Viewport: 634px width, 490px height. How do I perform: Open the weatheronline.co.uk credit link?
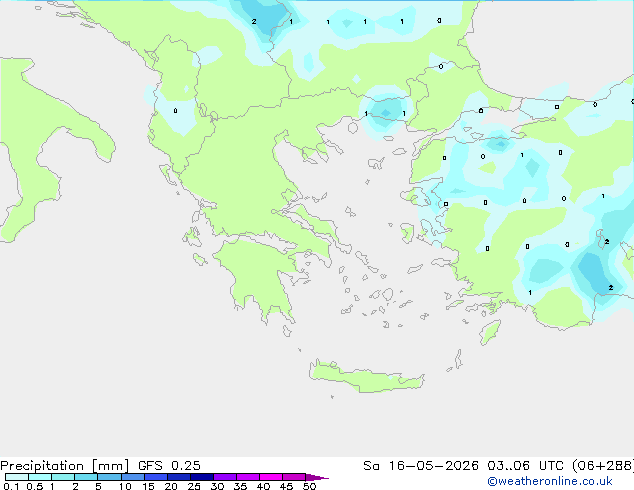click(x=550, y=481)
